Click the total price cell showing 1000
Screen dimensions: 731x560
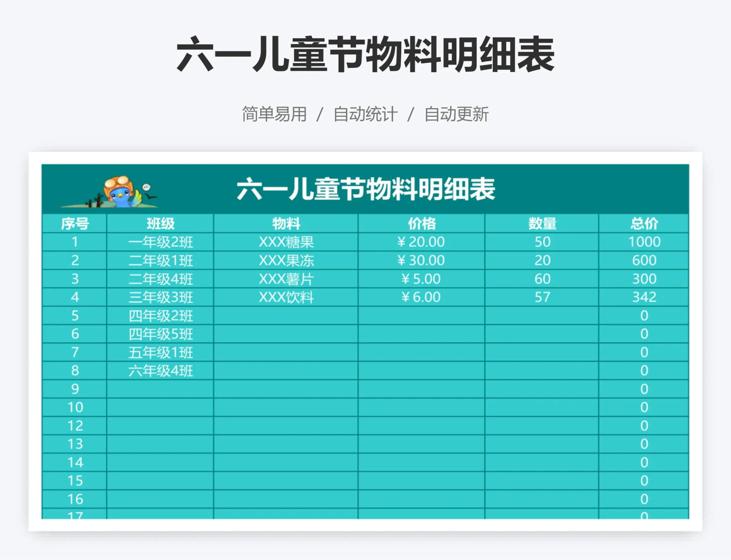point(644,241)
